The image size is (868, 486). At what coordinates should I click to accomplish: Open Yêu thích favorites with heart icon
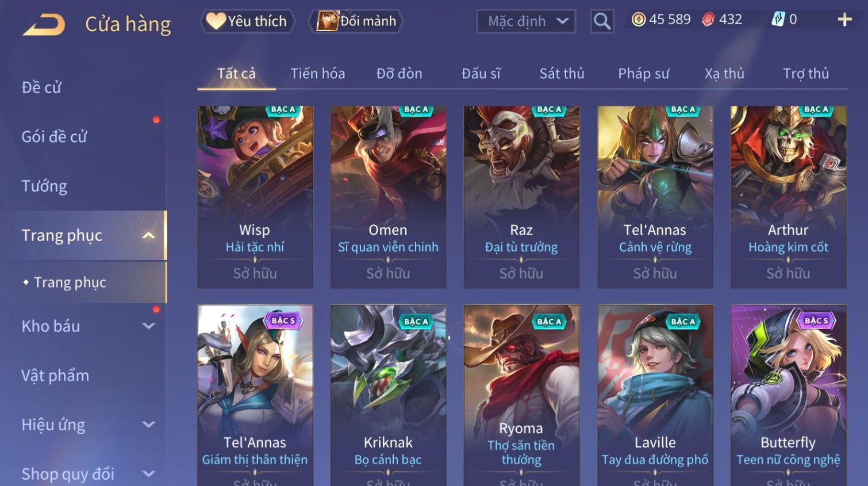click(247, 21)
